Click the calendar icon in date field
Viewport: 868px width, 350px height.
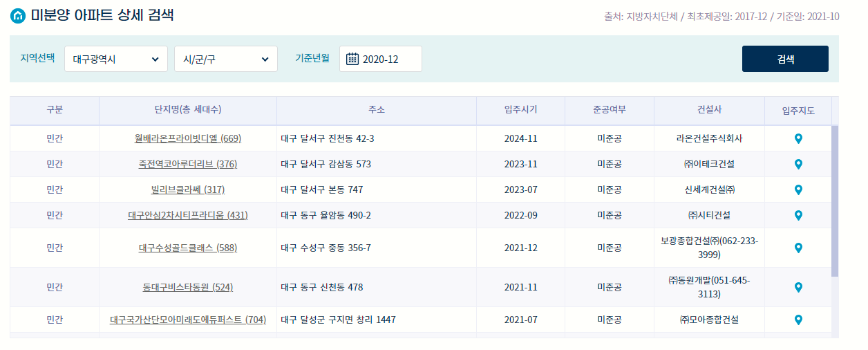point(352,59)
